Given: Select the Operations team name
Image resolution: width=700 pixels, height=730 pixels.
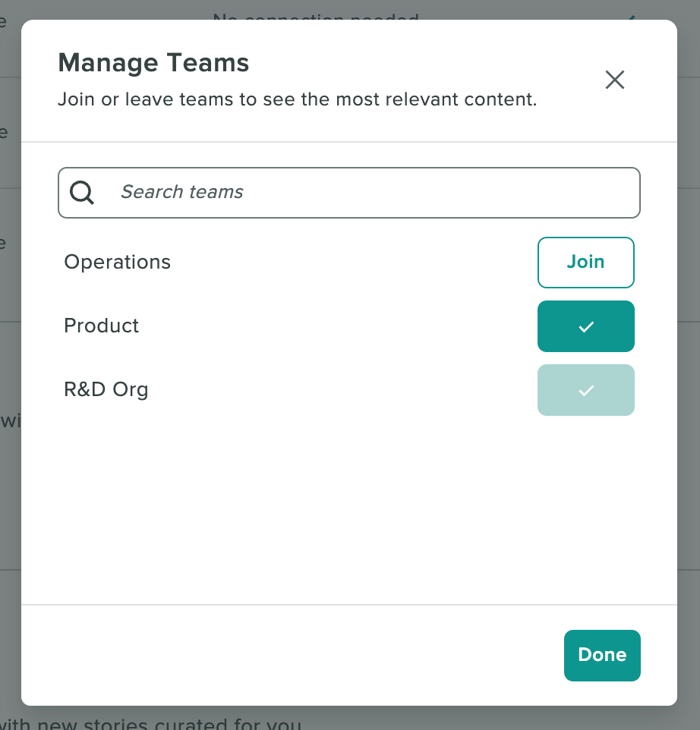Looking at the screenshot, I should pos(117,262).
